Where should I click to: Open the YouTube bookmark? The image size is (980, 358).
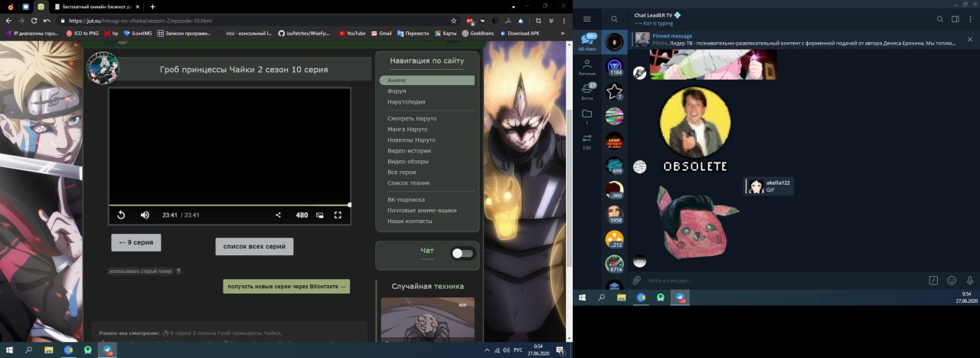(x=352, y=34)
